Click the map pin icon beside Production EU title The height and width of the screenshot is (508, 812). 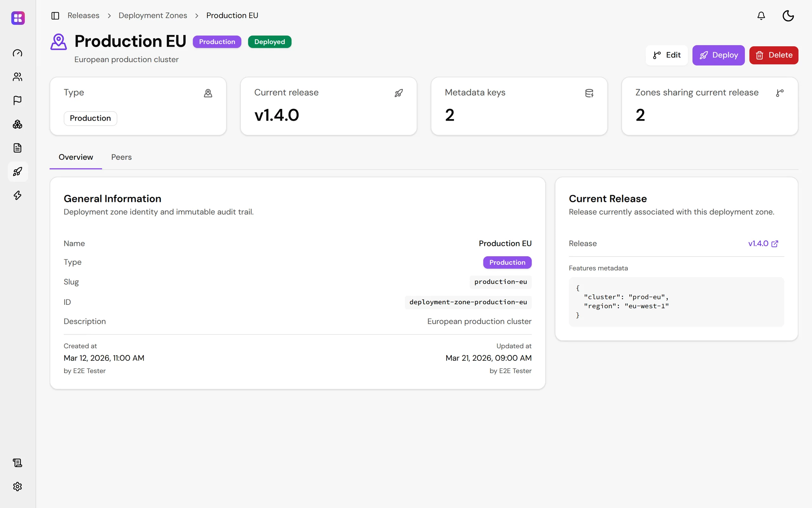(x=58, y=42)
